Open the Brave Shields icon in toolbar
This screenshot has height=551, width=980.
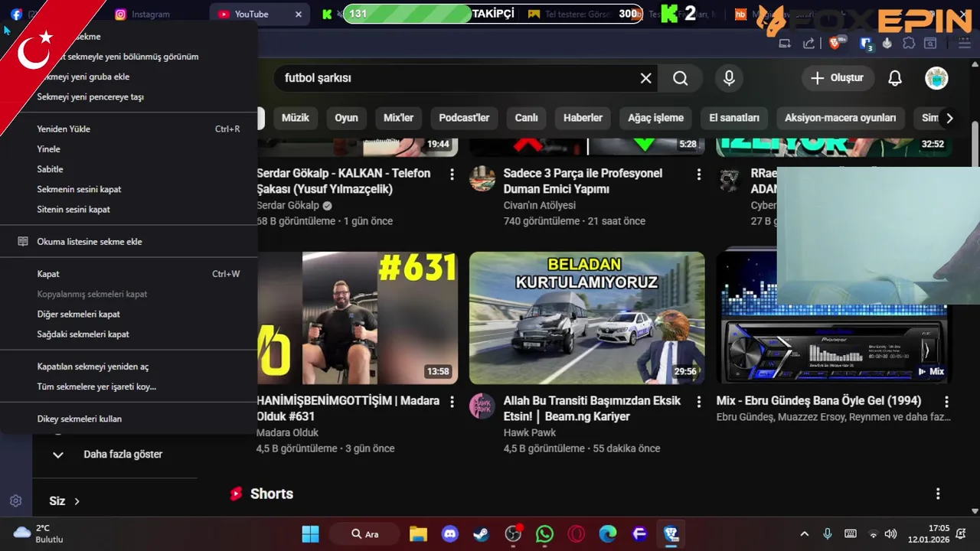click(x=836, y=44)
